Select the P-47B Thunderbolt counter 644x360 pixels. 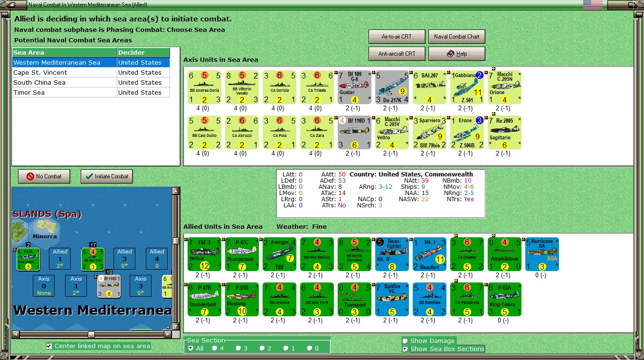[204, 300]
